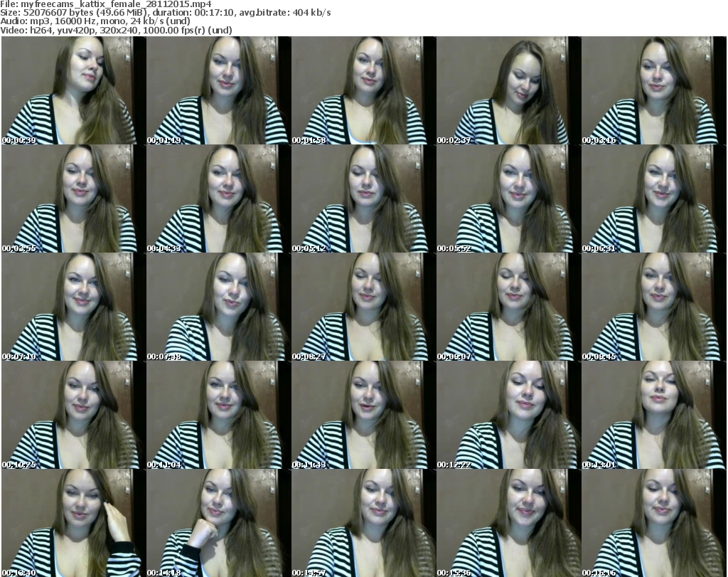Open the thumbnail stamped 00:11:04

pyautogui.click(x=218, y=415)
